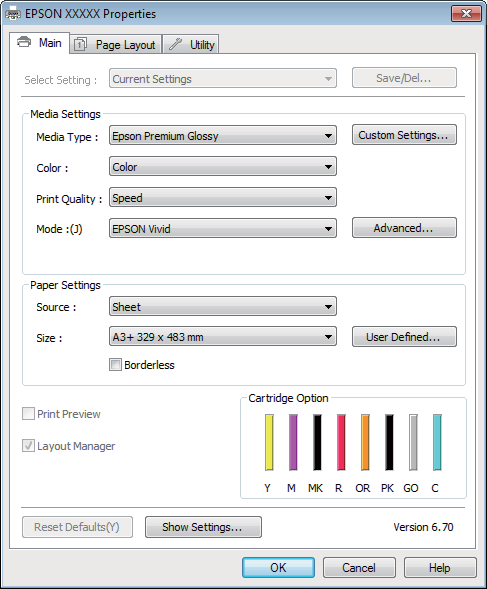Close the EPSON Properties dialog
Image resolution: width=487 pixels, height=589 pixels.
[466, 14]
